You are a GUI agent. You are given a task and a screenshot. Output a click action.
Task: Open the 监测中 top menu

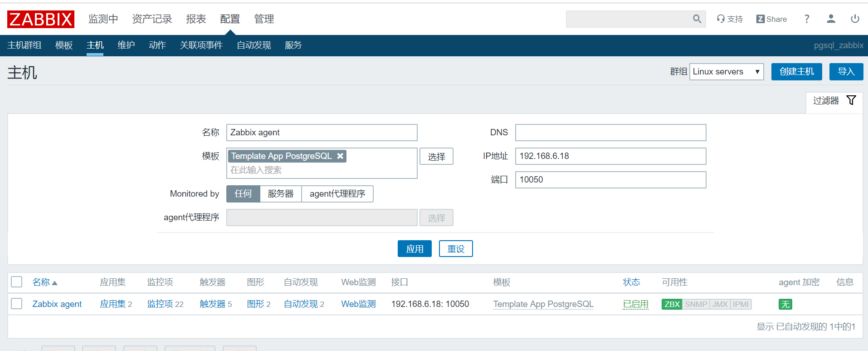(x=103, y=19)
